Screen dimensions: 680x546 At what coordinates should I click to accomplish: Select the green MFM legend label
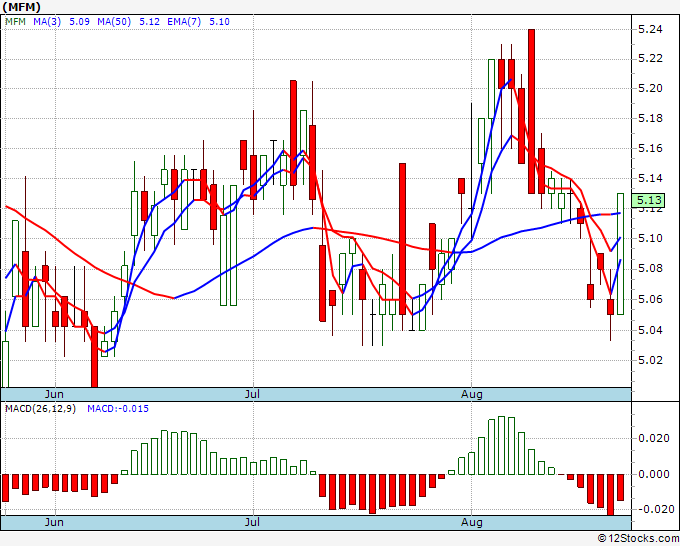(16, 22)
